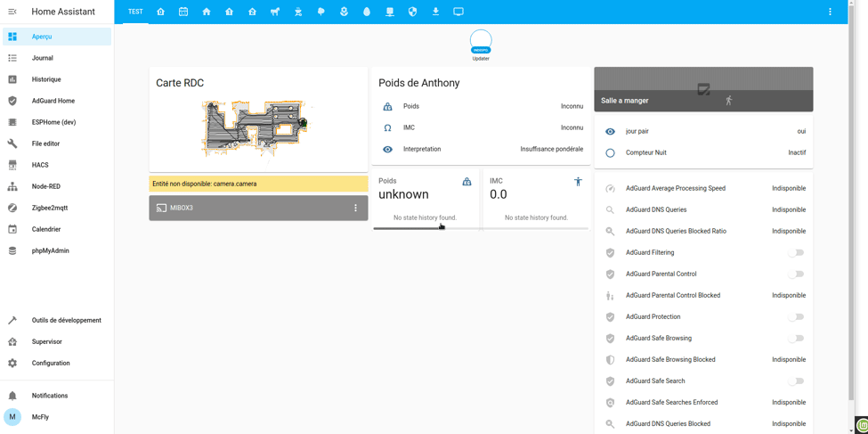Click the Poids sensor card showing unknown
This screenshot has width=868, height=434.
point(426,200)
